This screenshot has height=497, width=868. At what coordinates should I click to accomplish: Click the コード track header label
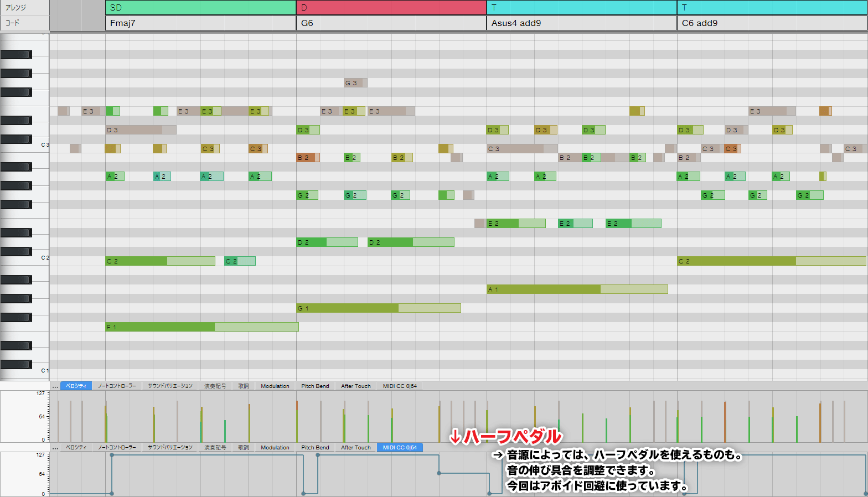coord(13,23)
